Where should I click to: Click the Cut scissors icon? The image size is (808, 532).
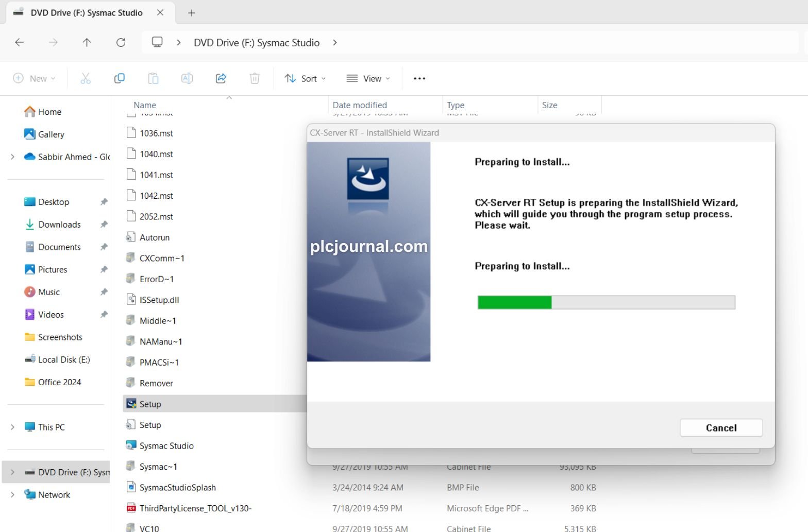(86, 78)
